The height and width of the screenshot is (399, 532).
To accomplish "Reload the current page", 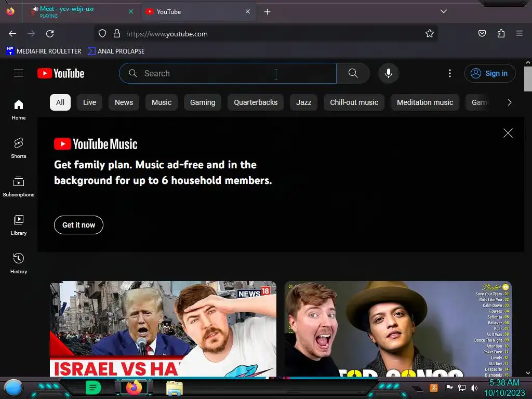I will coord(50,34).
